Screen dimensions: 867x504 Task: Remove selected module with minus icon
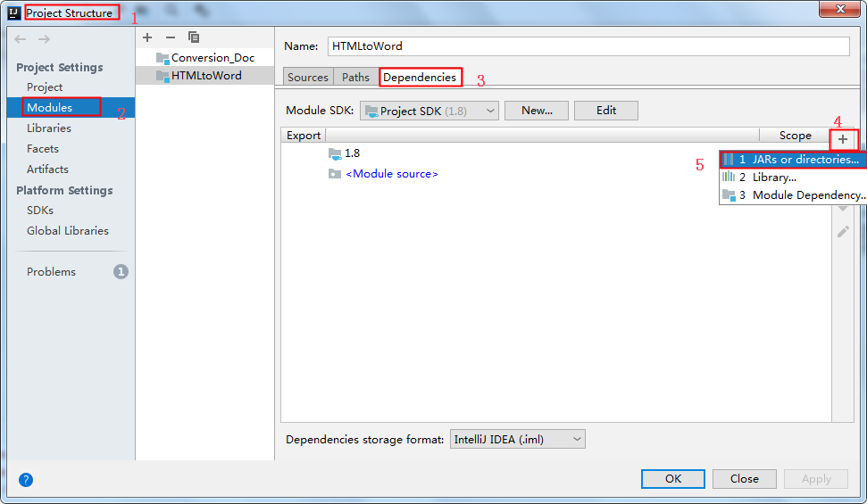coord(171,37)
